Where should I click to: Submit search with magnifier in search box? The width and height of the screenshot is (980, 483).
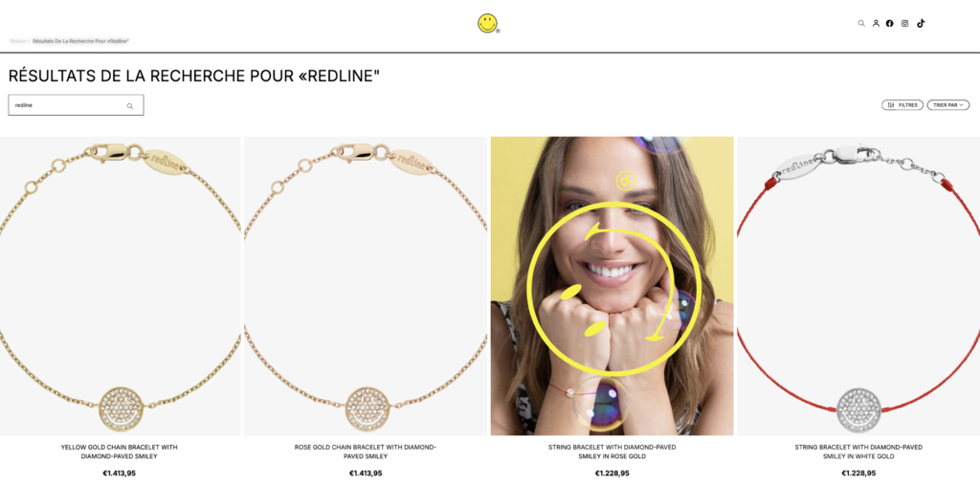130,105
